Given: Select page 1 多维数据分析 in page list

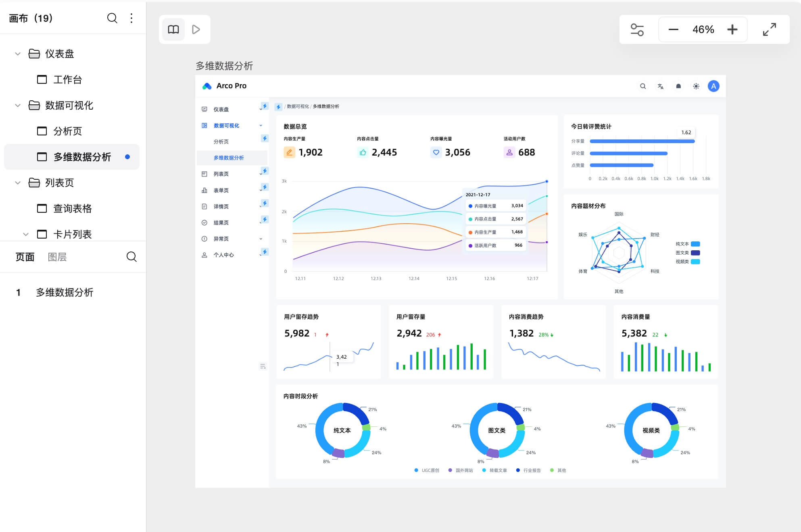Looking at the screenshot, I should pos(65,293).
